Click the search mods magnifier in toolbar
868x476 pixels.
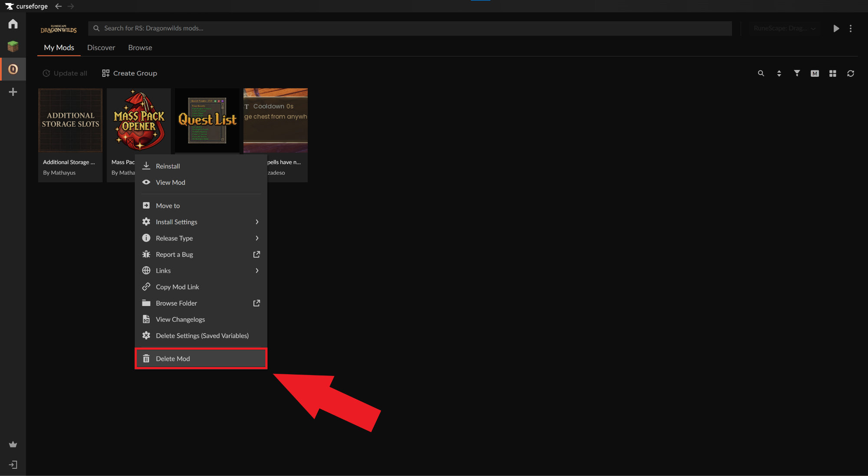coord(761,73)
